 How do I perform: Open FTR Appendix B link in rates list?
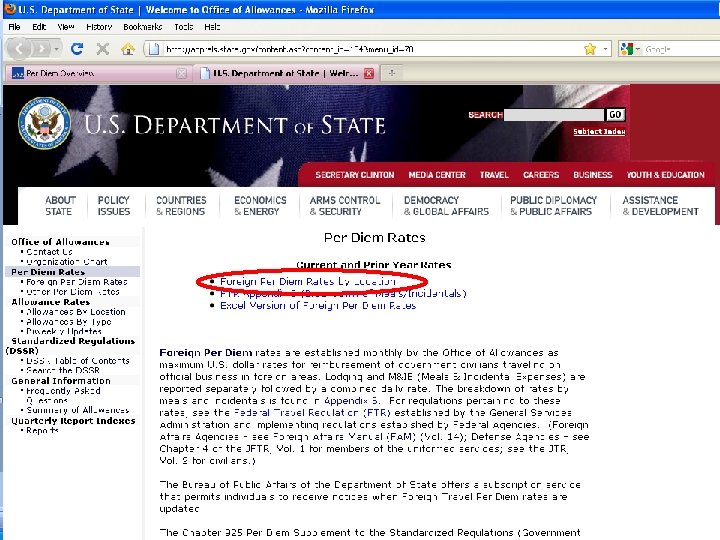[x=343, y=293]
